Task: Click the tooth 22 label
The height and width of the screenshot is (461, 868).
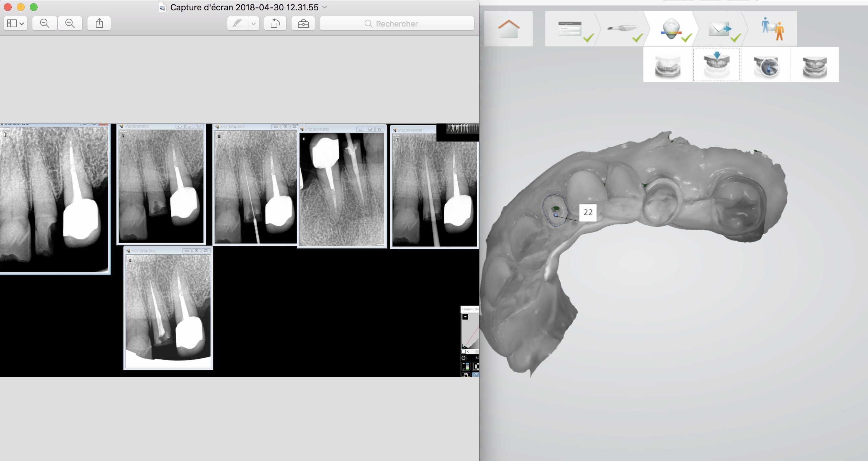Action: [588, 212]
